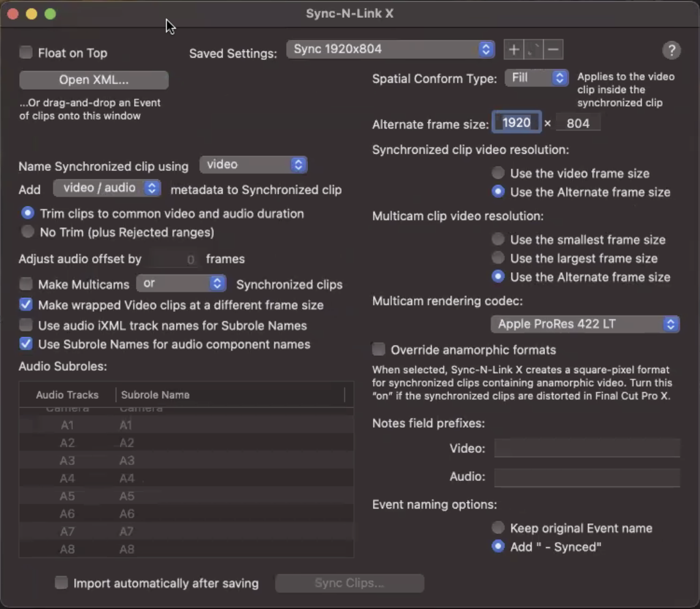Click the Video notes prefix field

(587, 448)
